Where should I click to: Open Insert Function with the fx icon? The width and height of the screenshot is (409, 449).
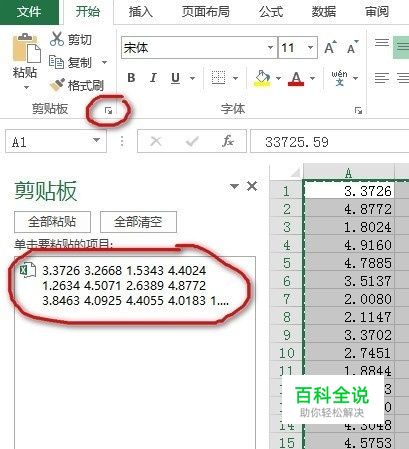click(228, 141)
